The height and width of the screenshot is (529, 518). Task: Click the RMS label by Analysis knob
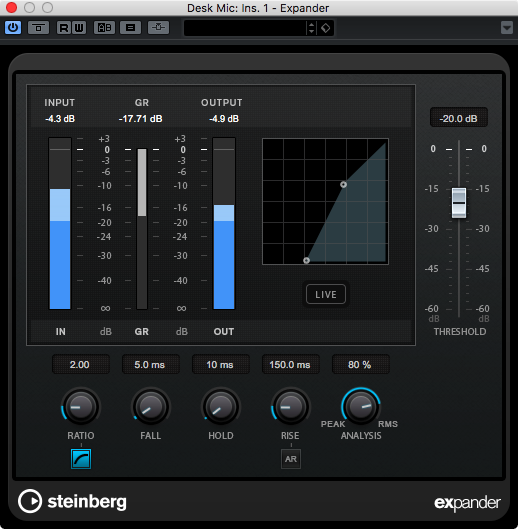388,424
